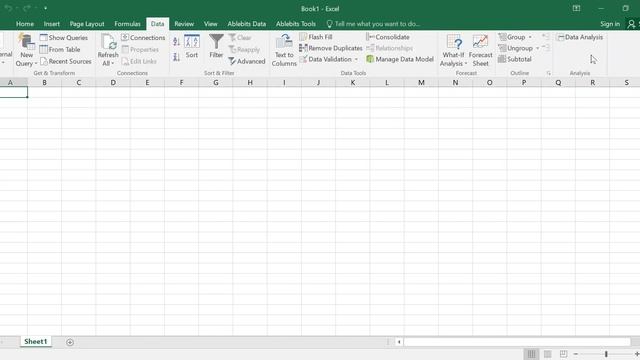This screenshot has height=360, width=640.
Task: Launch Text to Columns wizard
Action: coord(284,50)
